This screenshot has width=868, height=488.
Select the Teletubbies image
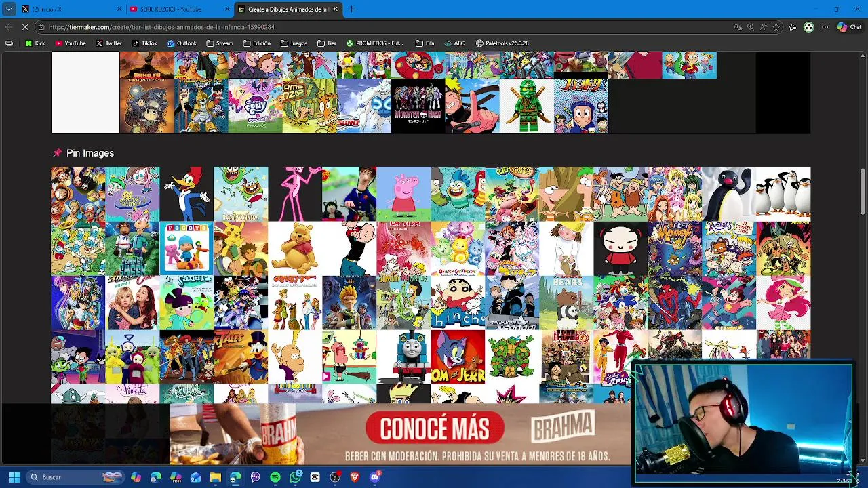(x=132, y=357)
